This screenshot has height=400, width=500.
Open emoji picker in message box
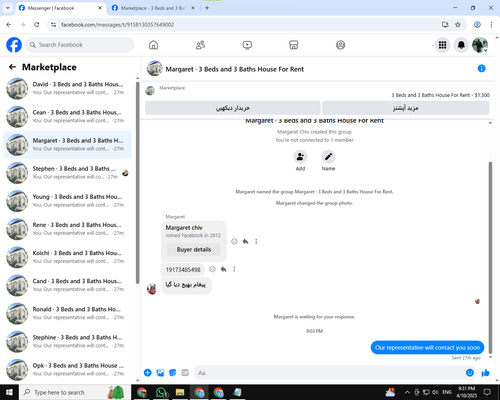point(470,373)
